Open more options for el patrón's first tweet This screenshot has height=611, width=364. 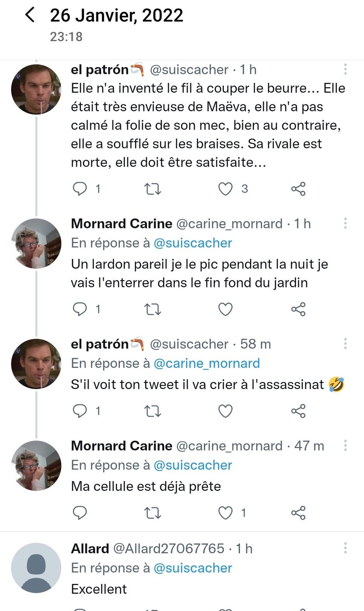click(x=345, y=69)
